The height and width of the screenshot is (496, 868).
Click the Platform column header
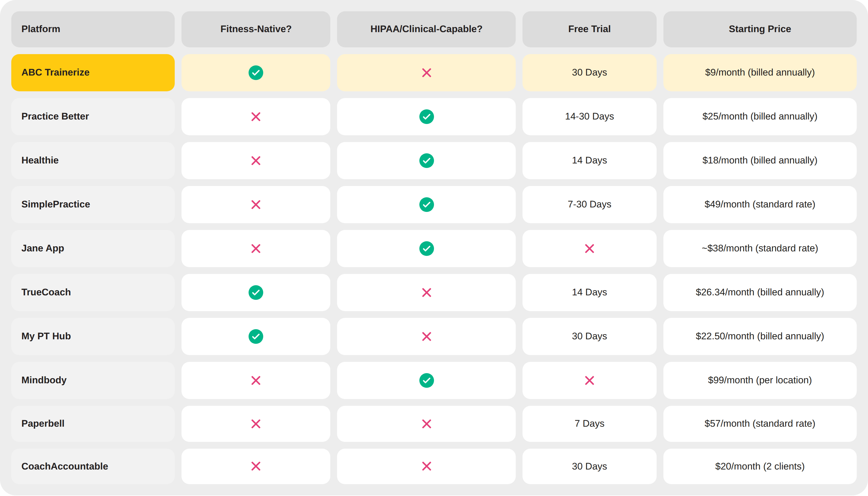93,29
